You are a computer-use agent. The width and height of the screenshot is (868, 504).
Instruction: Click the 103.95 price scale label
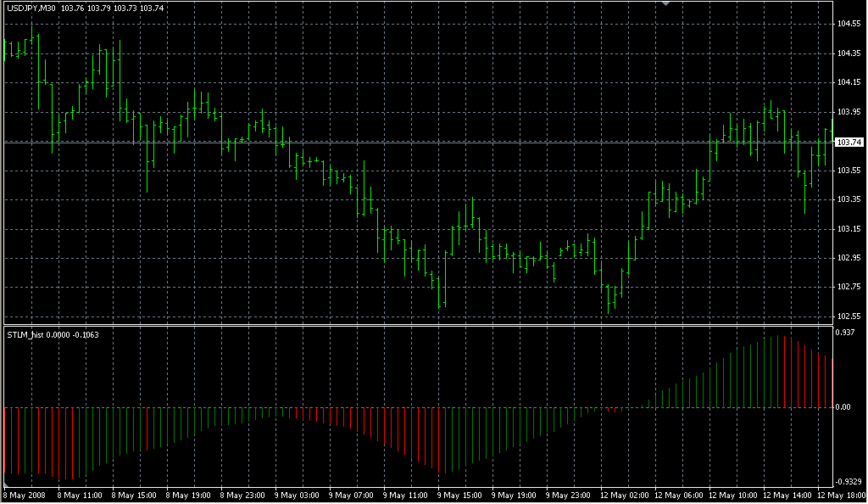tap(849, 112)
